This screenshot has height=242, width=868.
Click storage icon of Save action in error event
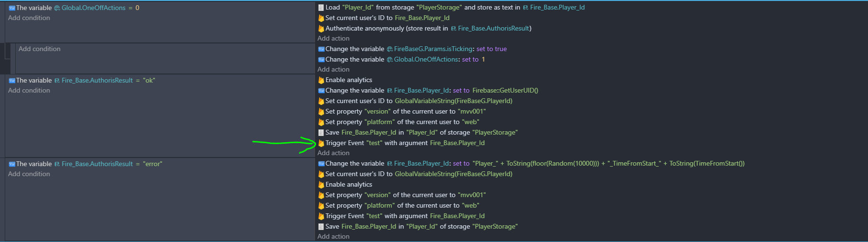(x=321, y=227)
